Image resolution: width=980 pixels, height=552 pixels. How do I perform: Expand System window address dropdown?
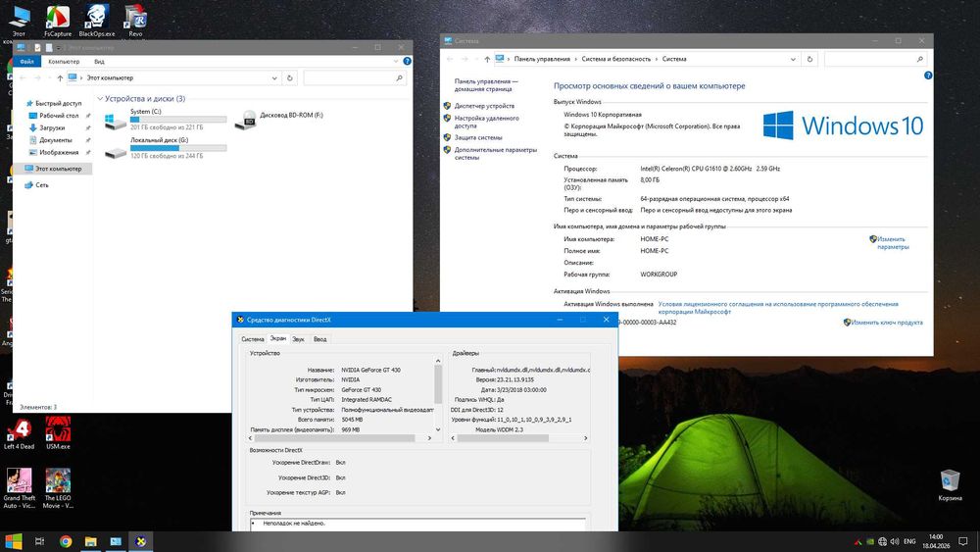[x=793, y=60]
